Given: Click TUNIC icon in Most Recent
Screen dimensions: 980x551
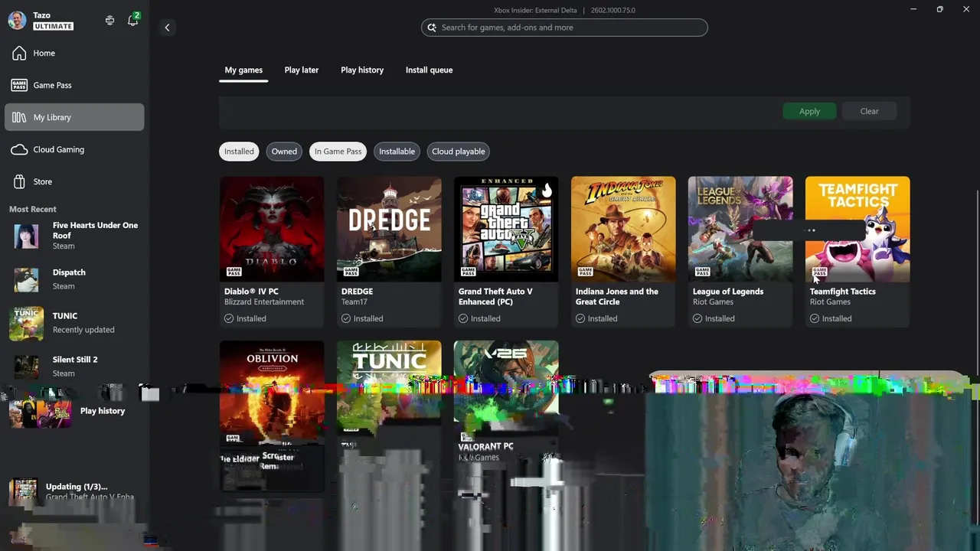Looking at the screenshot, I should [x=26, y=323].
